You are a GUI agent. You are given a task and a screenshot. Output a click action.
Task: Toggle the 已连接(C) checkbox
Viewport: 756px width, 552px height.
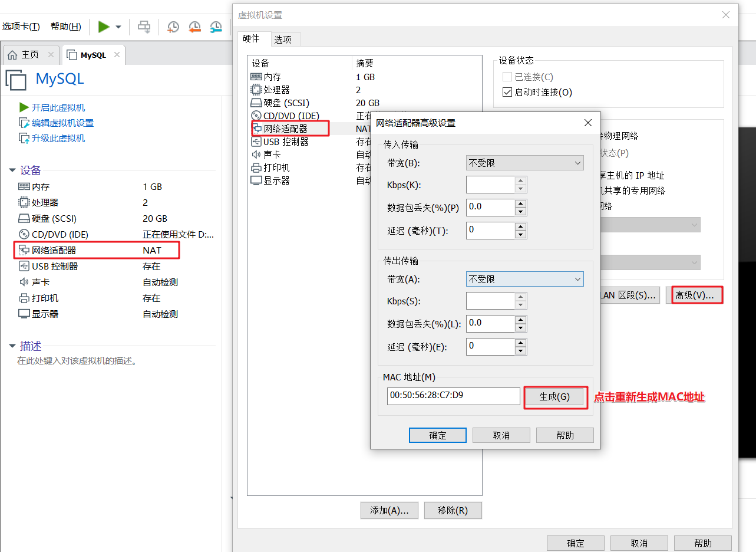click(507, 77)
